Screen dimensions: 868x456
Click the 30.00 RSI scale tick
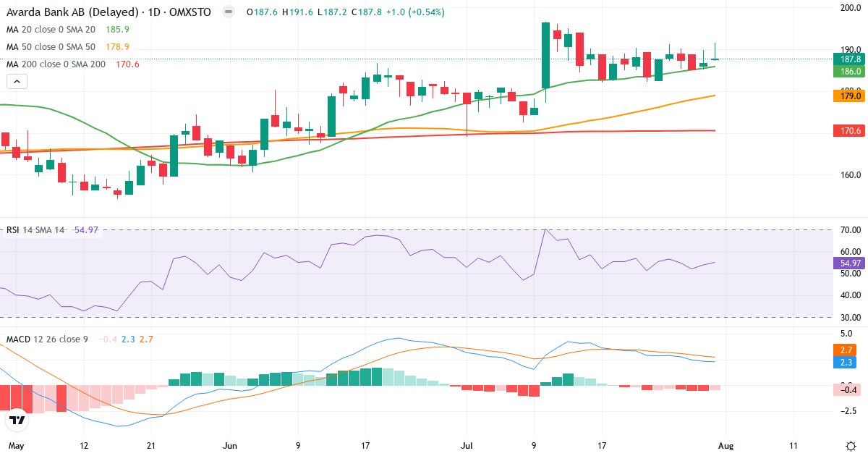849,317
